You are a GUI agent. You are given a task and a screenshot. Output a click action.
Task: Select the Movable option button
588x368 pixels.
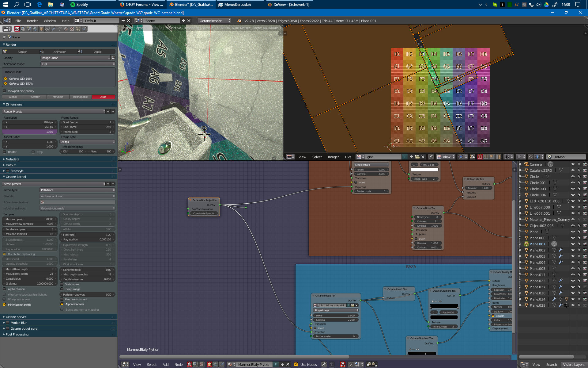click(x=58, y=97)
